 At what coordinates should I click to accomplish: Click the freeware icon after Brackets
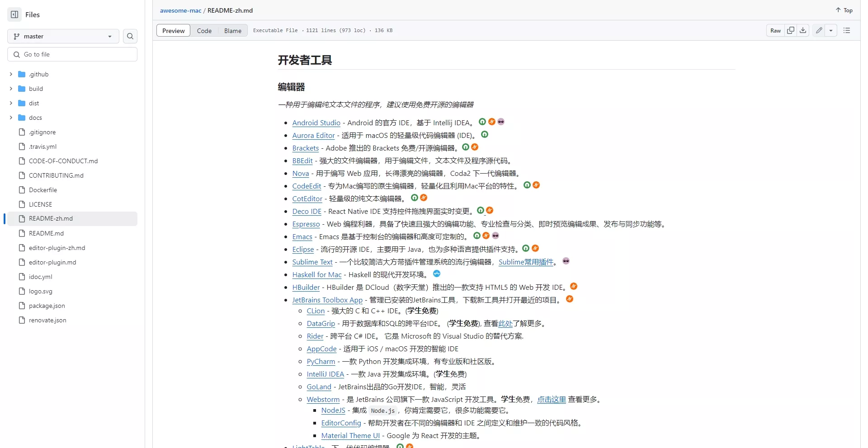coord(475,147)
